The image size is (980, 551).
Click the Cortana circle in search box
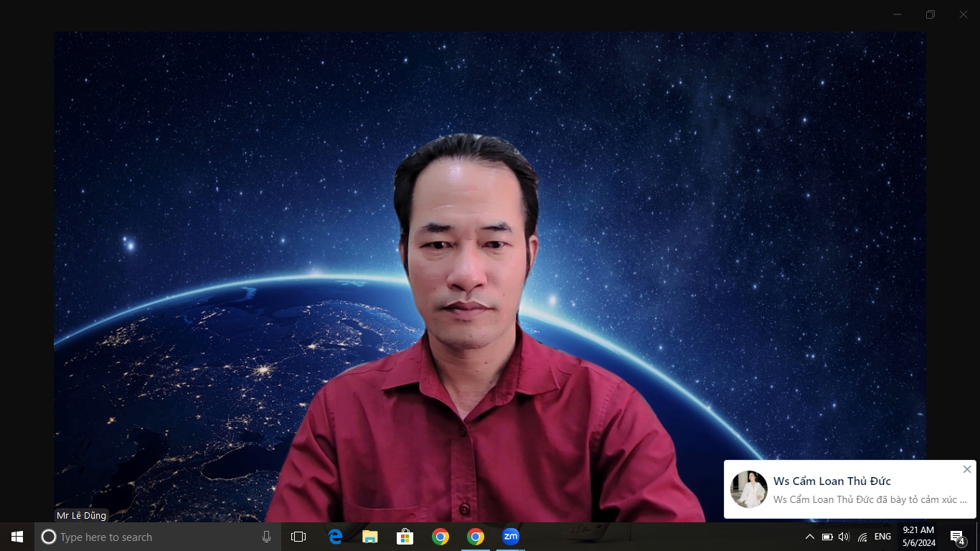[48, 537]
